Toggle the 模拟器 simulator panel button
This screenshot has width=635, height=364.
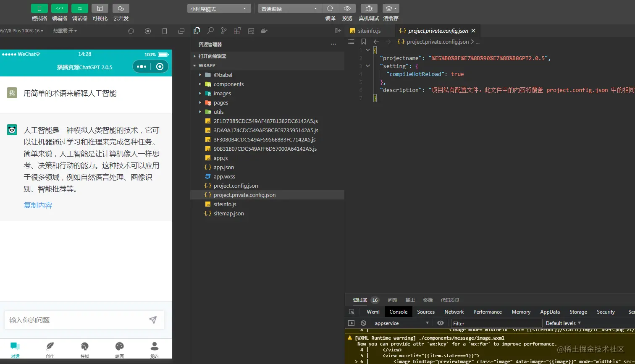[39, 8]
